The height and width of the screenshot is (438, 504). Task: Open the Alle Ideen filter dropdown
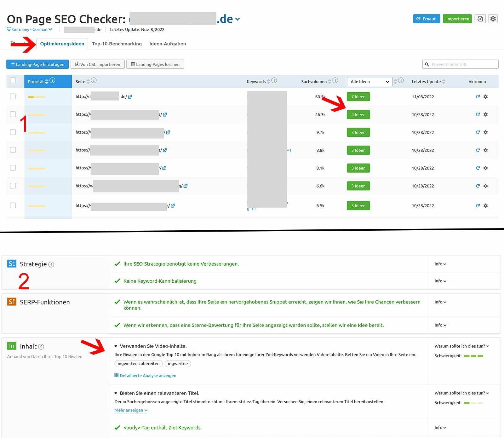(x=369, y=82)
